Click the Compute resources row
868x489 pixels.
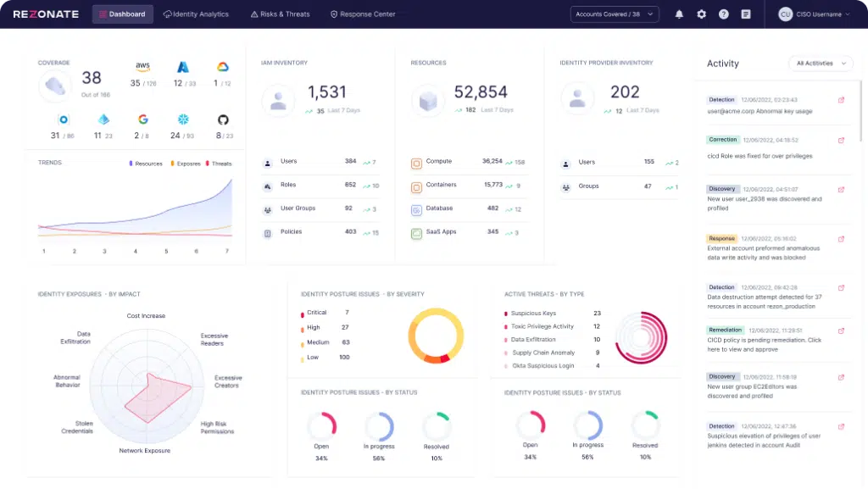pos(468,162)
